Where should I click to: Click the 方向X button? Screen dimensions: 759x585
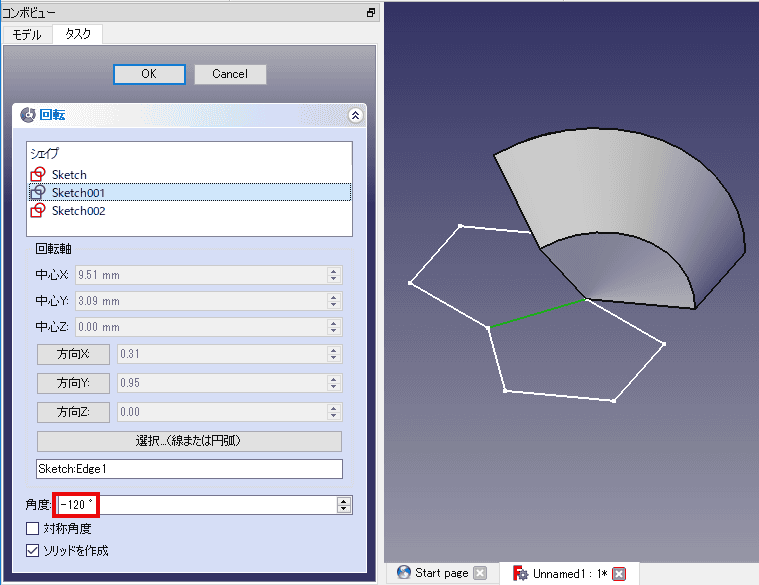[73, 354]
